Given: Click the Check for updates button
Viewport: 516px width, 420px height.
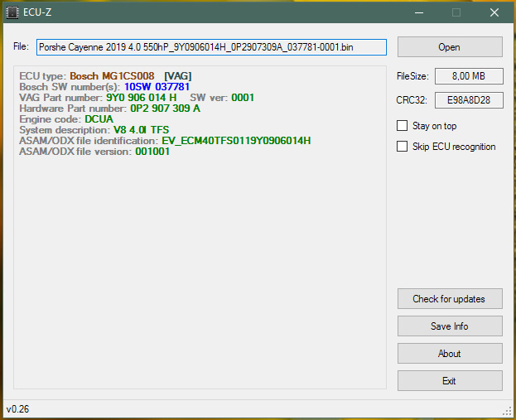Looking at the screenshot, I should click(x=450, y=299).
